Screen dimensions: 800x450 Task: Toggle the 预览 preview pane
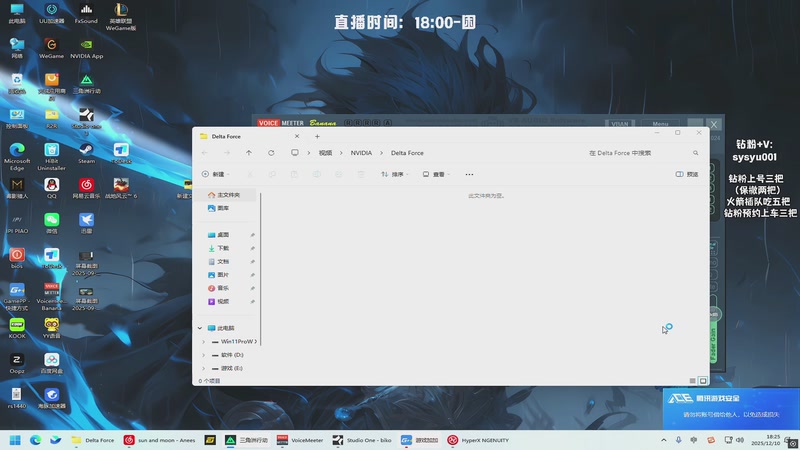687,174
